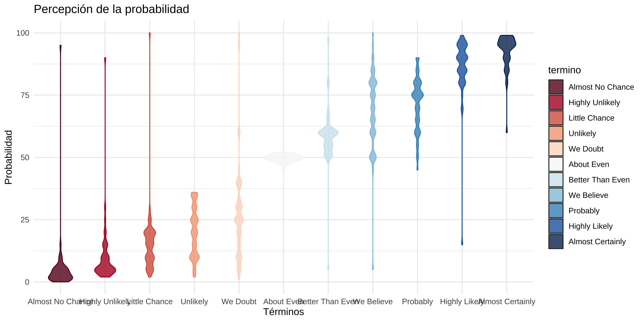Click the chart title "Percepción de la probabilidad"
Viewport: 644px width, 322px height.
tap(111, 9)
